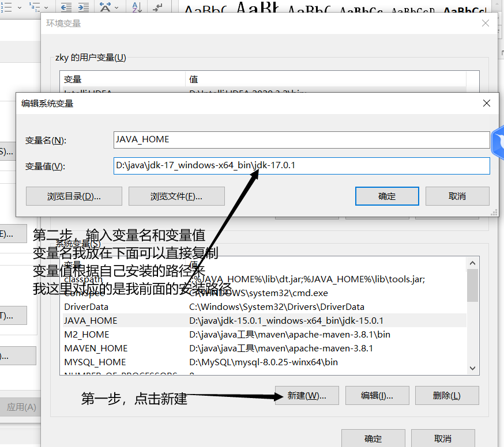Click 确定 at bottom of 环境变量 dialog
504x447 pixels.
pyautogui.click(x=373, y=438)
